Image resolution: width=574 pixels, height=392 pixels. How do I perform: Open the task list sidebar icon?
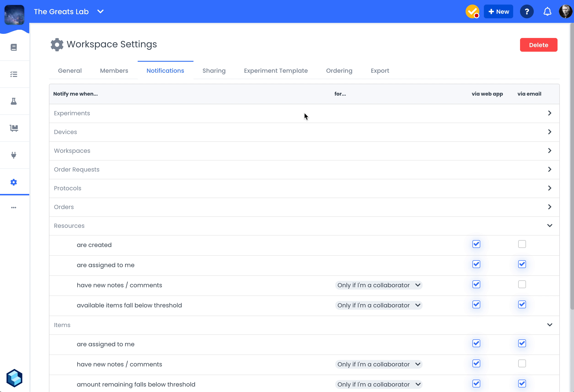[x=14, y=74]
